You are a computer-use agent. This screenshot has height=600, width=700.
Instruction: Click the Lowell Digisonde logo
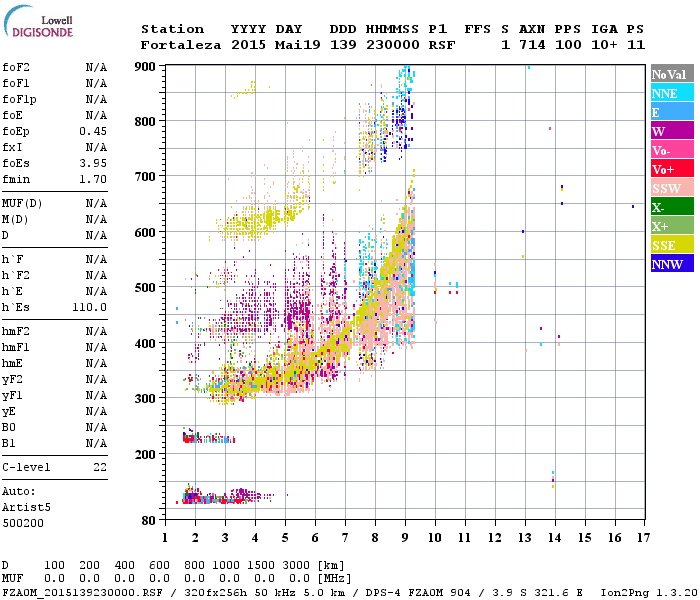38,21
